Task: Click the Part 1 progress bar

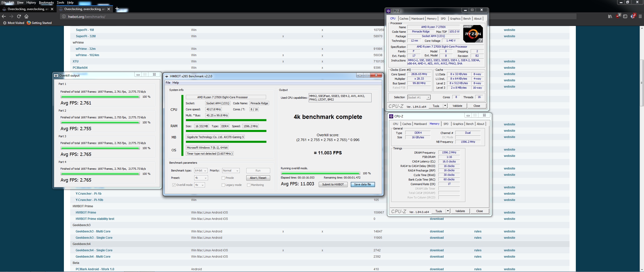Action: tap(100, 97)
